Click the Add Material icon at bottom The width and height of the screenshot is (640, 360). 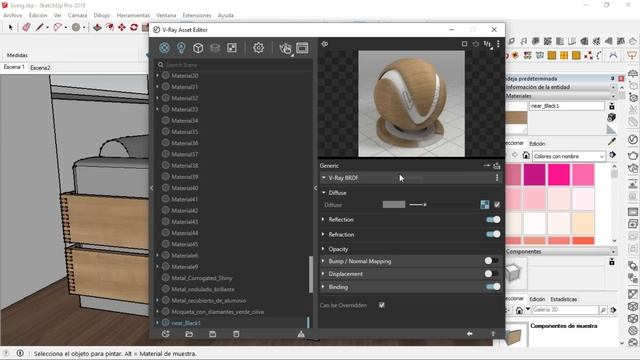165,334
